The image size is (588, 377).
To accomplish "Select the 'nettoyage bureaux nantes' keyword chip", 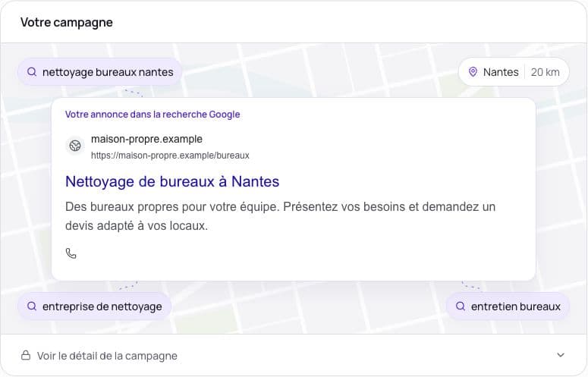I will pos(99,71).
